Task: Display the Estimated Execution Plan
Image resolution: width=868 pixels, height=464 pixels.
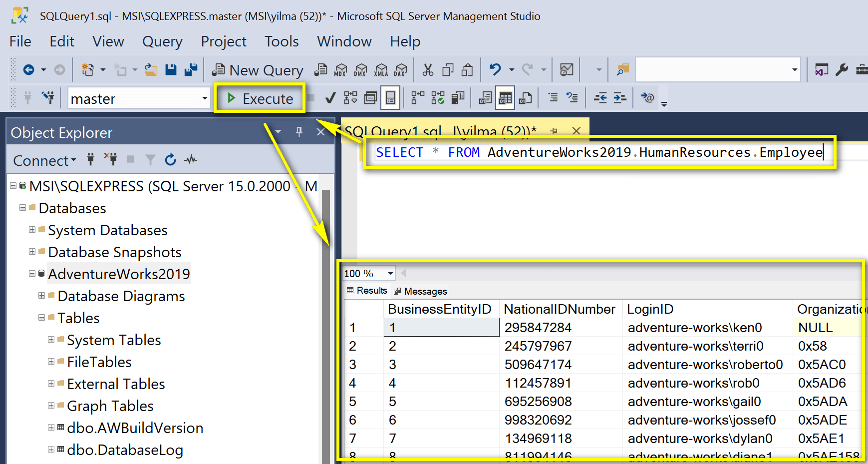Action: pyautogui.click(x=350, y=98)
